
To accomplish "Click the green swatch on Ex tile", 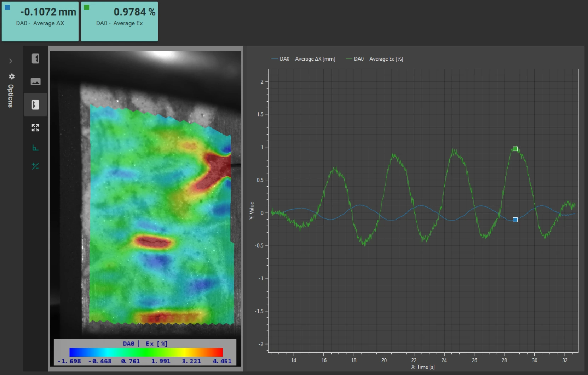I will click(x=87, y=7).
